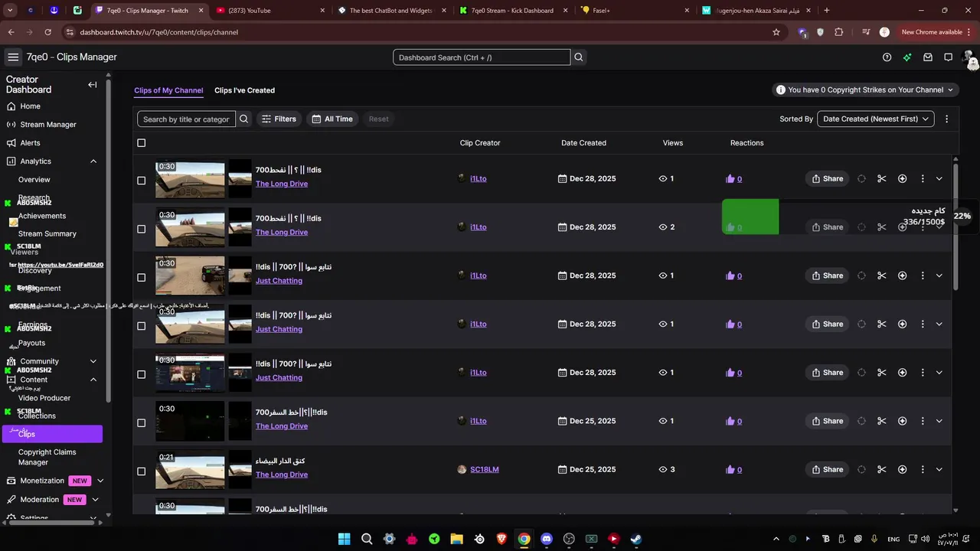Tick the checkbox of the clip with 2 views

coord(141,229)
